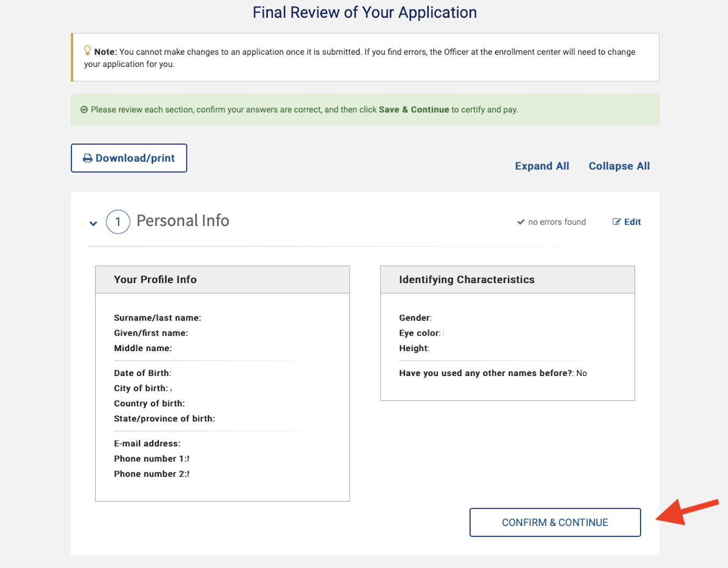Click the 'E-mail address:' label
This screenshot has height=568, width=728.
click(x=147, y=443)
